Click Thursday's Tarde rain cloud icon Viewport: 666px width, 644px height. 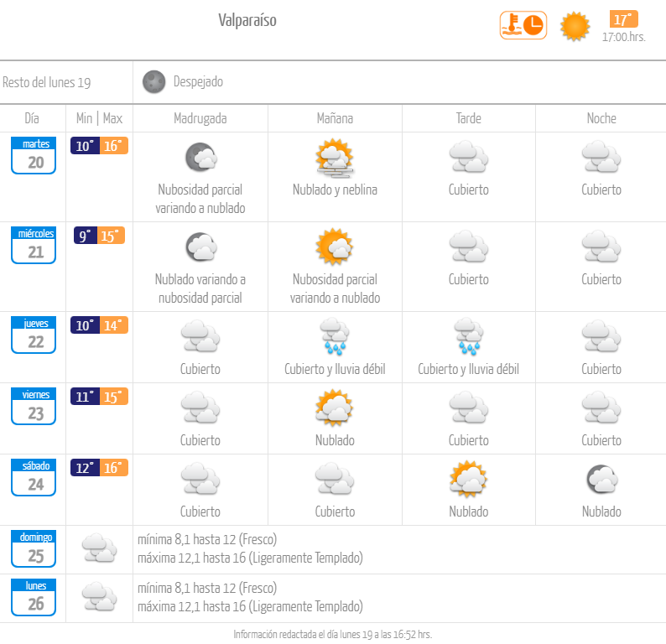(469, 336)
